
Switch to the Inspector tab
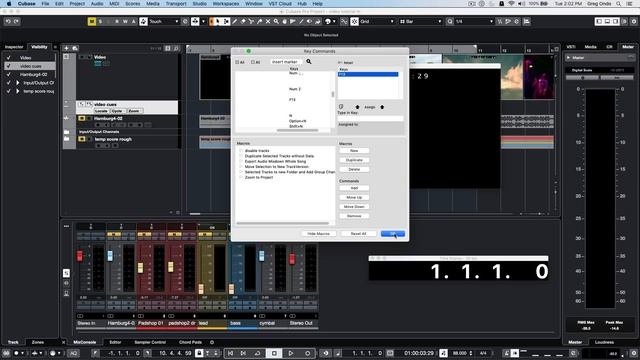click(14, 47)
